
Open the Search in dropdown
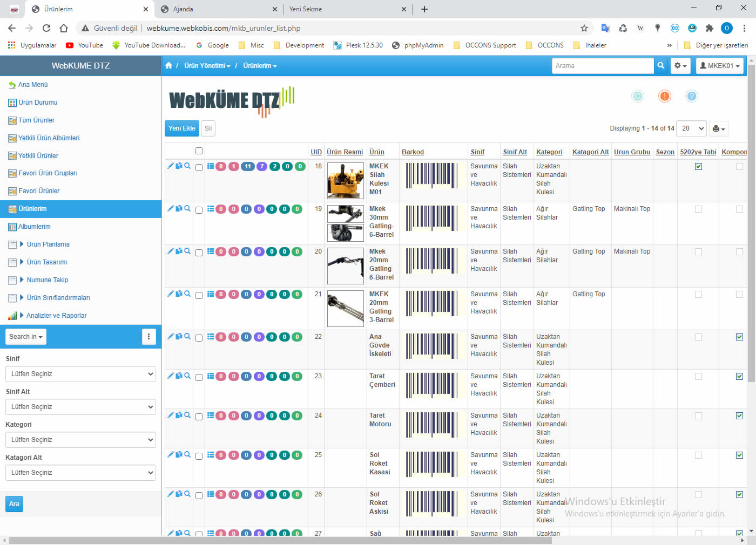coord(26,337)
